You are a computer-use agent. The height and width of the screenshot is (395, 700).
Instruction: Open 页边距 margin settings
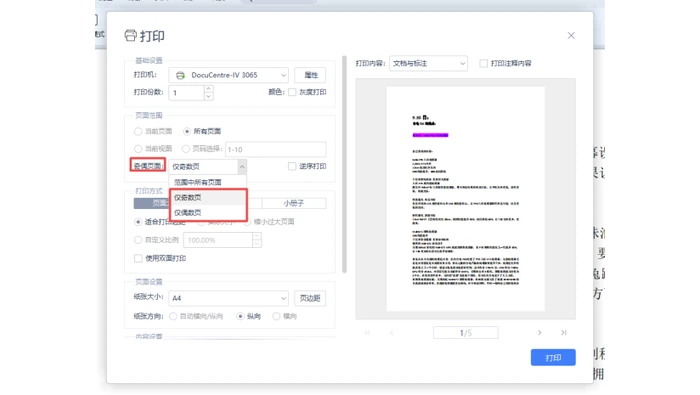(310, 298)
